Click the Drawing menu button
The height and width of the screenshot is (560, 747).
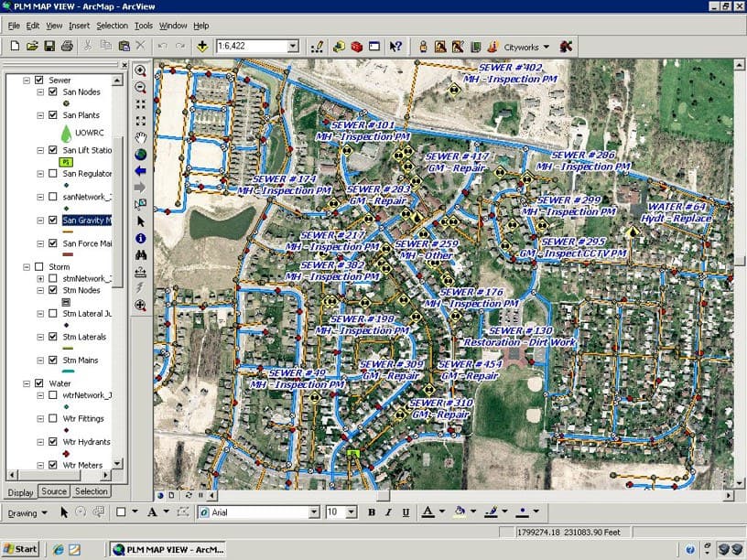click(27, 513)
